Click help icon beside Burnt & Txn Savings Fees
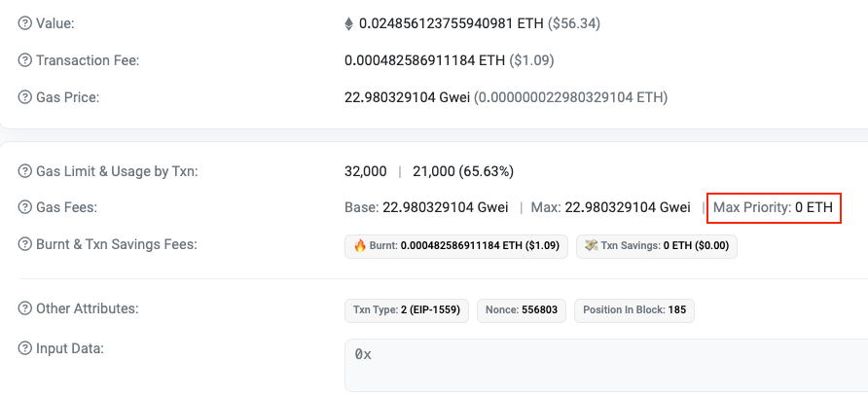This screenshot has width=868, height=397. [25, 244]
